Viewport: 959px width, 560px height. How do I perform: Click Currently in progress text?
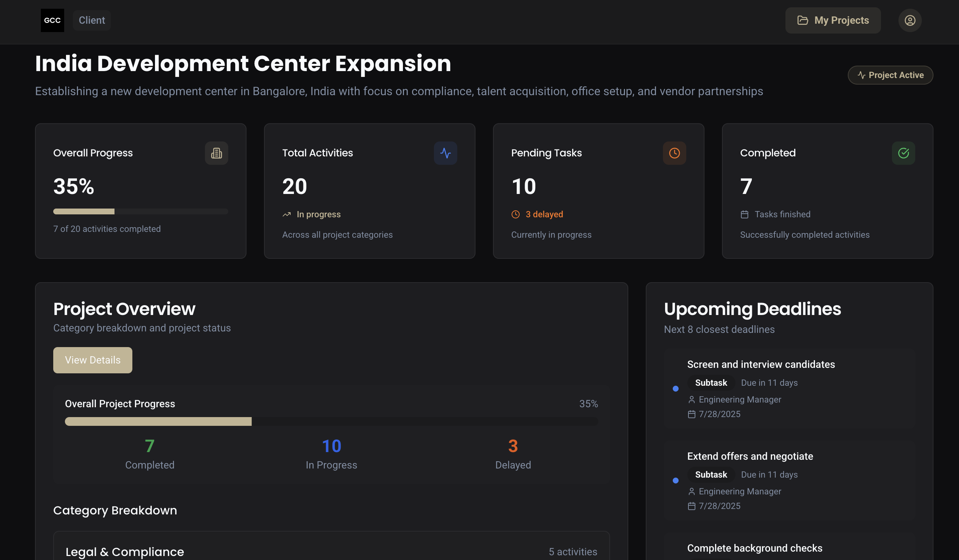tap(551, 235)
